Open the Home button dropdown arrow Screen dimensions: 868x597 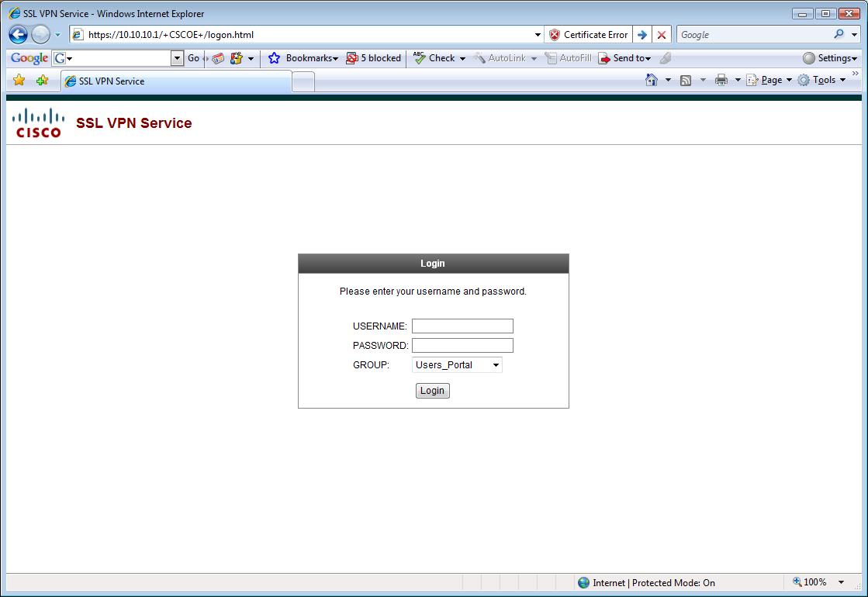[x=668, y=80]
